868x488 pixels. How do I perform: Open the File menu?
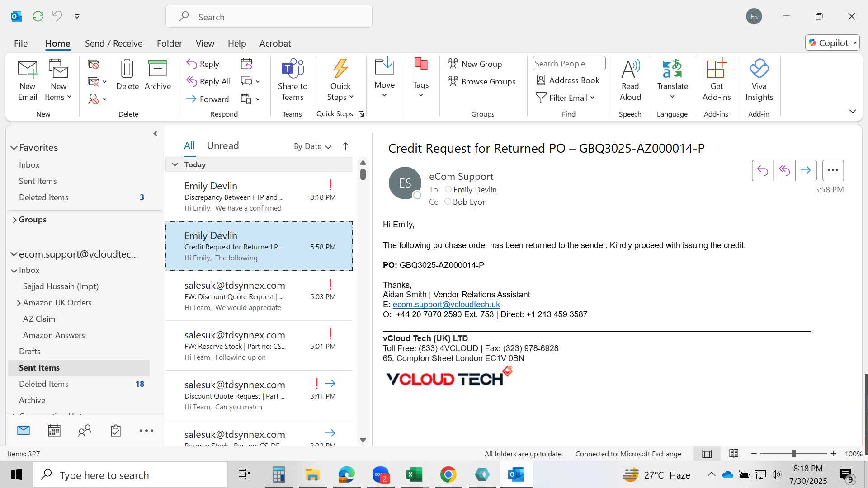21,43
